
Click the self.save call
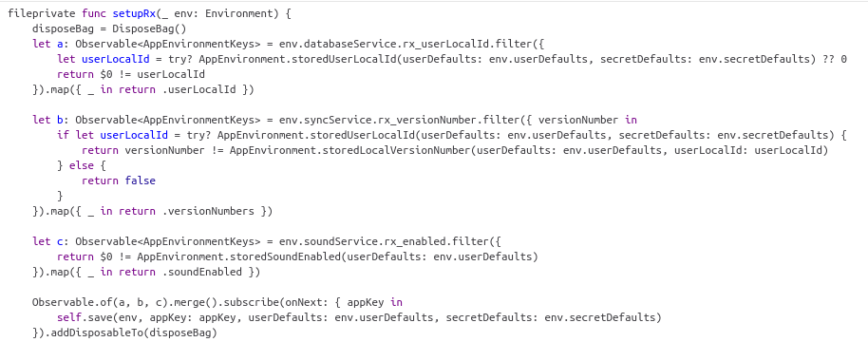[82, 318]
